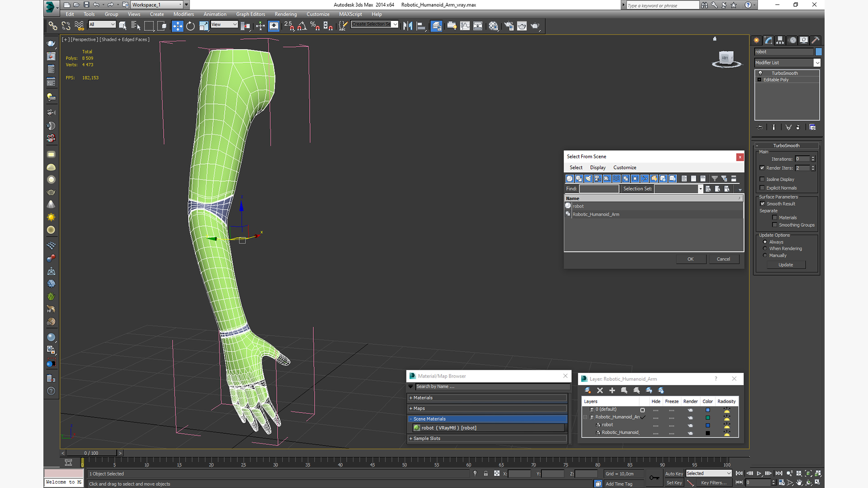Toggle Display Geometry filter in Select From Scene

pos(570,178)
